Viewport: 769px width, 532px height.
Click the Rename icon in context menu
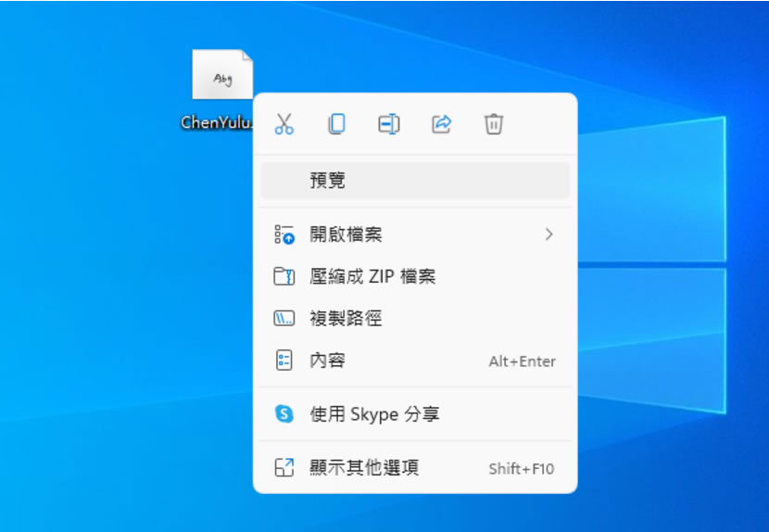point(389,123)
